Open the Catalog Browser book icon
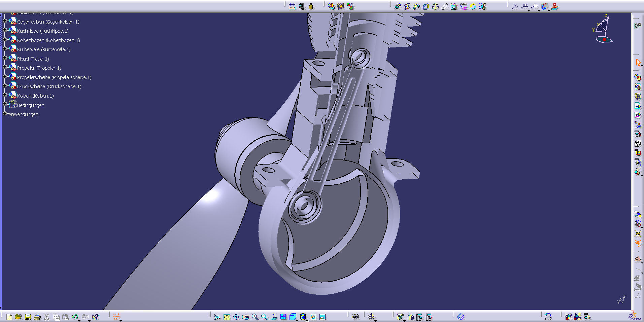This screenshot has width=644, height=322. click(461, 317)
